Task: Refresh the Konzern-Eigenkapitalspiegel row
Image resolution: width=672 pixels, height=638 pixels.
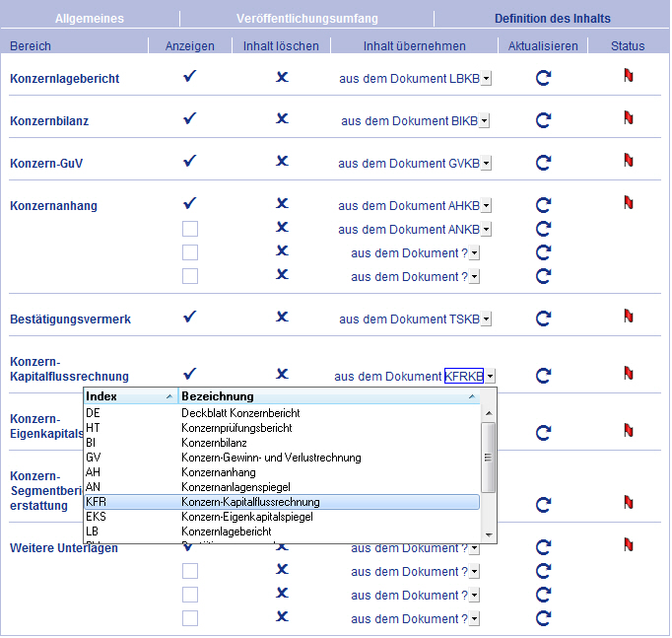Action: (x=543, y=433)
